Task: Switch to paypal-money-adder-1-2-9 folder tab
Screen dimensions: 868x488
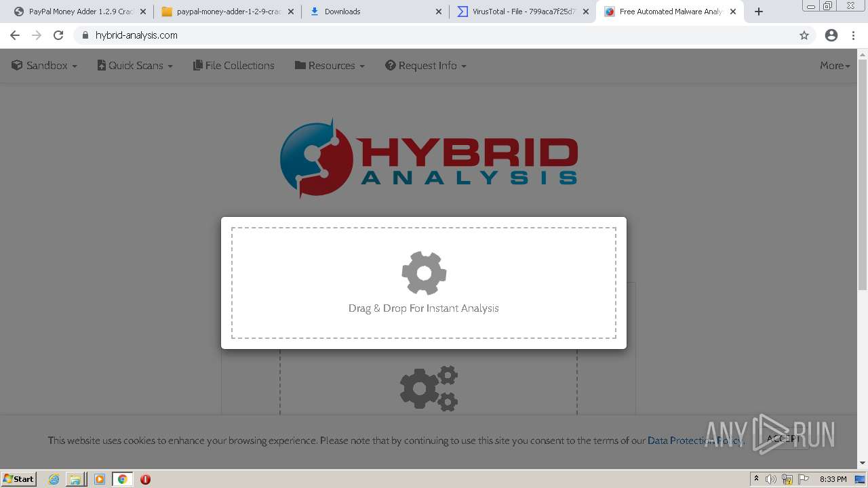Action: point(228,12)
